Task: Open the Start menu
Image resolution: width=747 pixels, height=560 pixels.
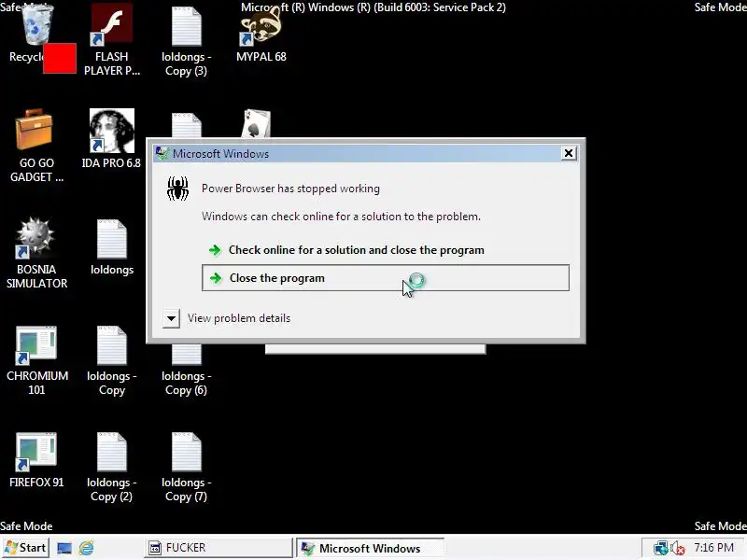Action: coord(26,548)
